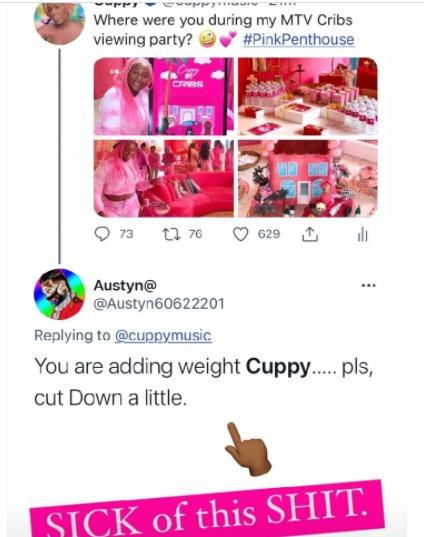Viewport: 424px width, 537px height.
Task: Tap the pointing finger emoji sticker
Action: point(248,449)
